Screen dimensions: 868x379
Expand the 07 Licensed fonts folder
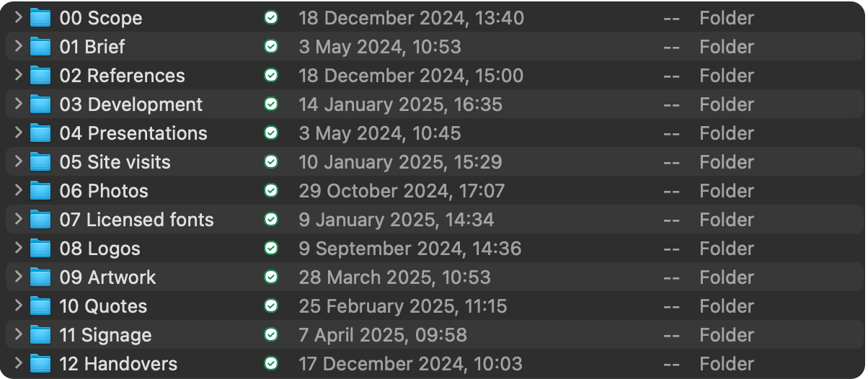coord(19,220)
